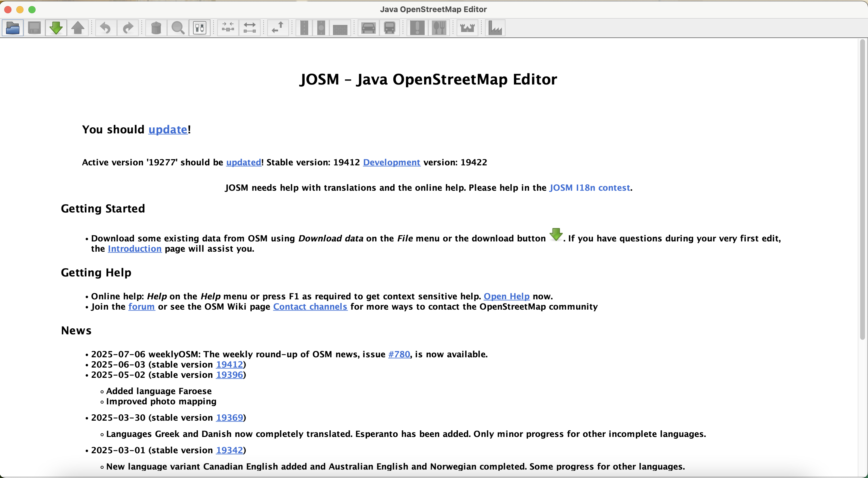Open the forum link
The height and width of the screenshot is (478, 868).
pyautogui.click(x=141, y=306)
